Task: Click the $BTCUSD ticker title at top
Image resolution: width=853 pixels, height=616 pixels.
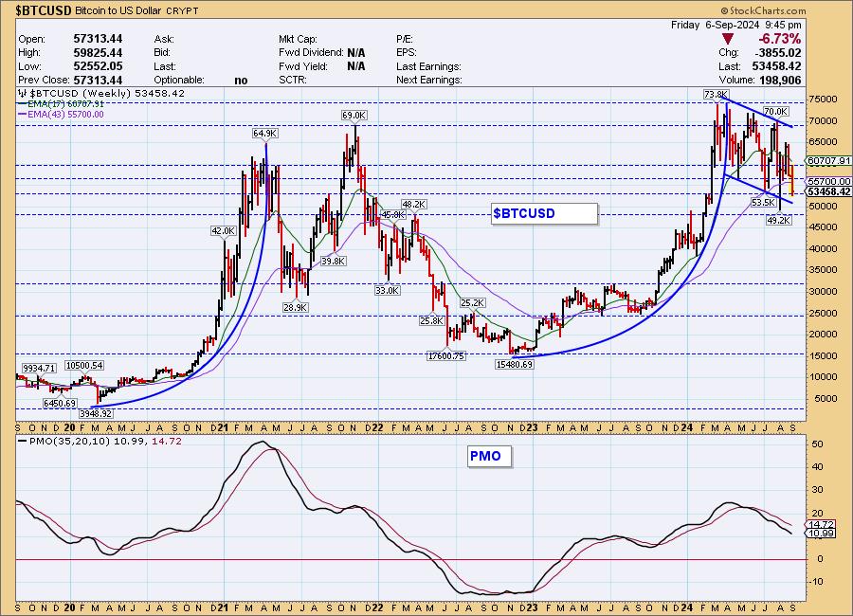Action: point(43,10)
